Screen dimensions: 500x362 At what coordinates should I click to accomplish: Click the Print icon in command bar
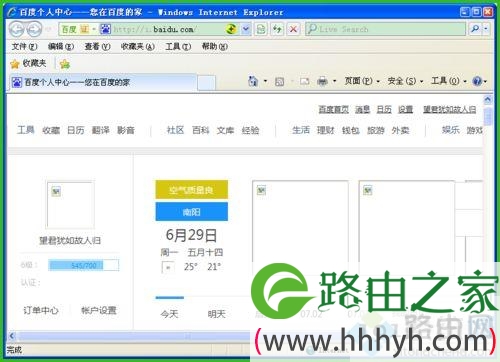tap(322, 81)
